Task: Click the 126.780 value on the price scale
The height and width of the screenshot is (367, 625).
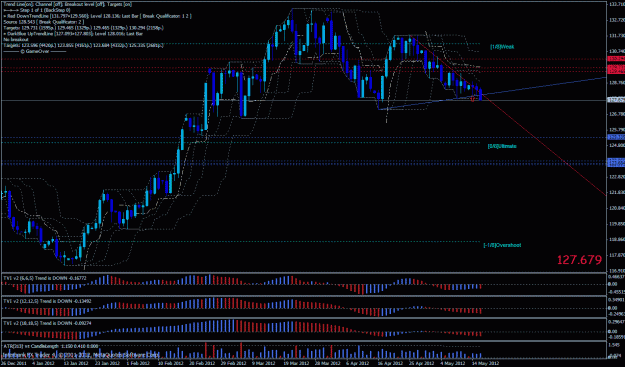Action: click(x=616, y=114)
